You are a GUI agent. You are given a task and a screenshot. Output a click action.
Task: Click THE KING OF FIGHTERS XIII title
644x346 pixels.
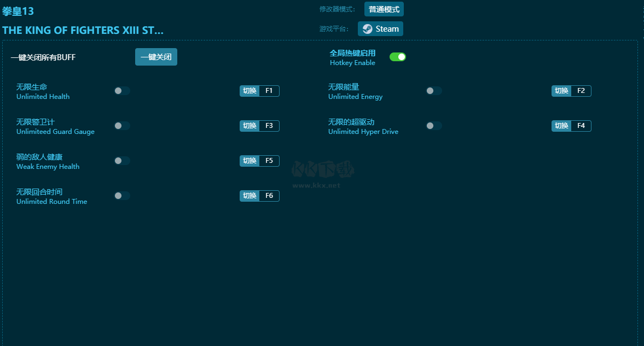(x=83, y=31)
